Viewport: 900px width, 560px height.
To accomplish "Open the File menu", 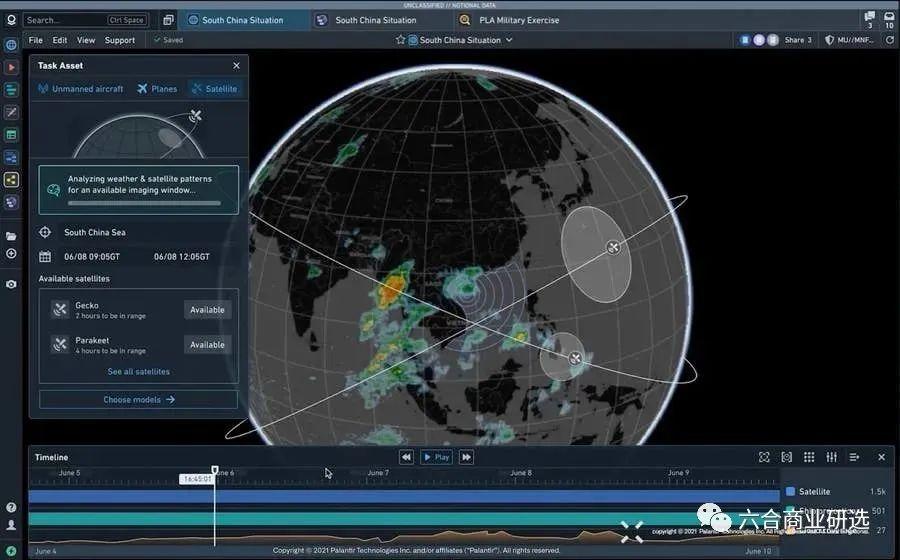I will coord(36,40).
